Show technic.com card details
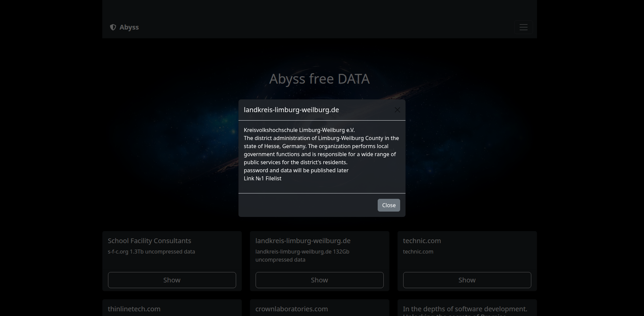 (x=467, y=280)
